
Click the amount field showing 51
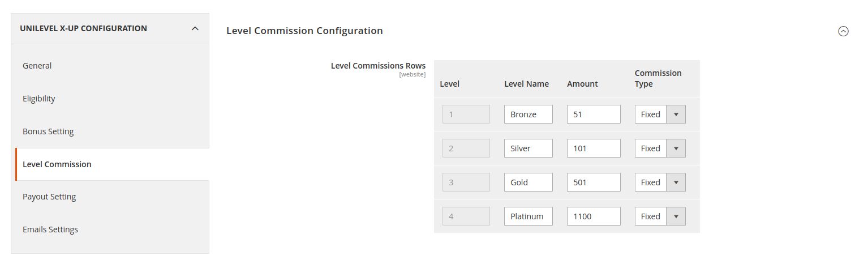(593, 114)
